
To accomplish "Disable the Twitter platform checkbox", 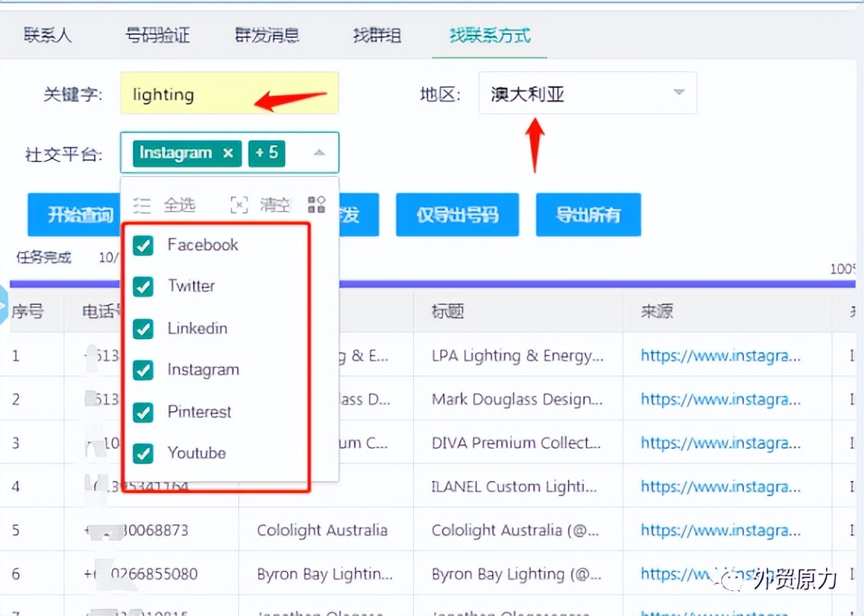I will click(x=143, y=287).
